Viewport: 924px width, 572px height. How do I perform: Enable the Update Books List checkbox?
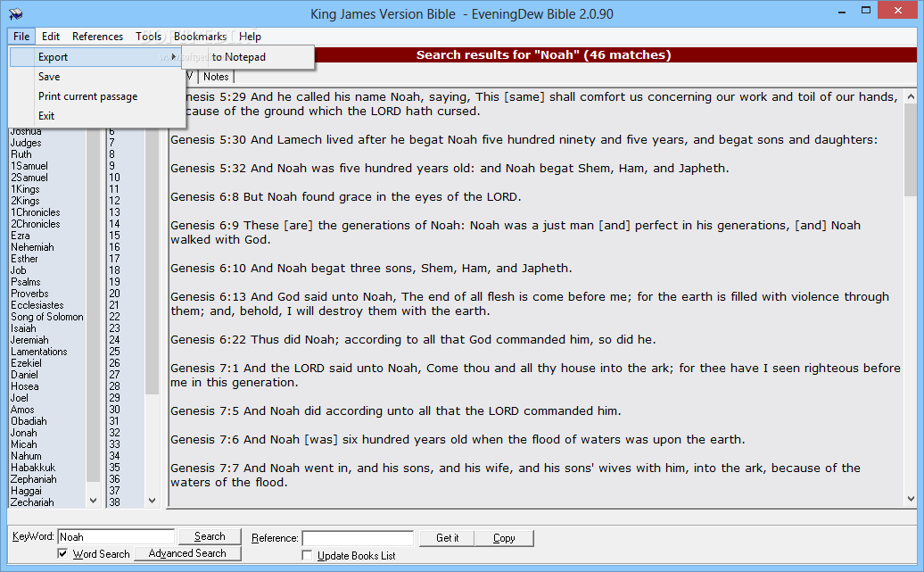click(x=307, y=555)
